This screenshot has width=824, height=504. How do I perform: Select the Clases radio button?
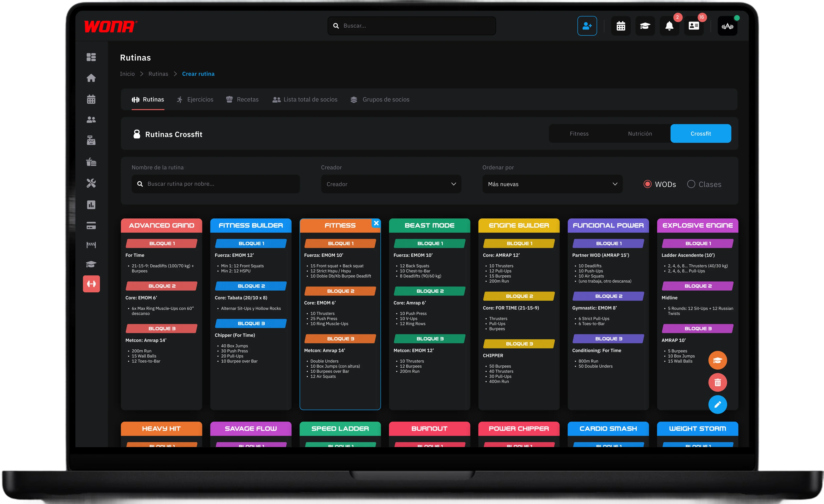pos(691,184)
